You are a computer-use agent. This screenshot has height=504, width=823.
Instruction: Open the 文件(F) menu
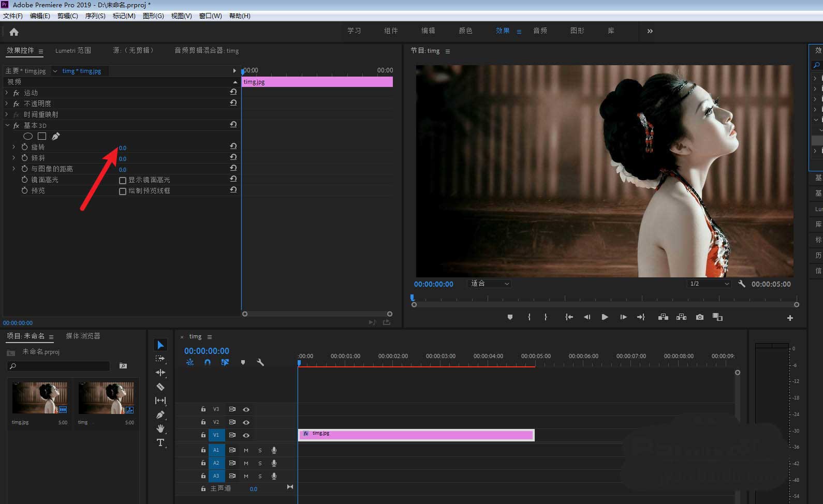pyautogui.click(x=13, y=16)
